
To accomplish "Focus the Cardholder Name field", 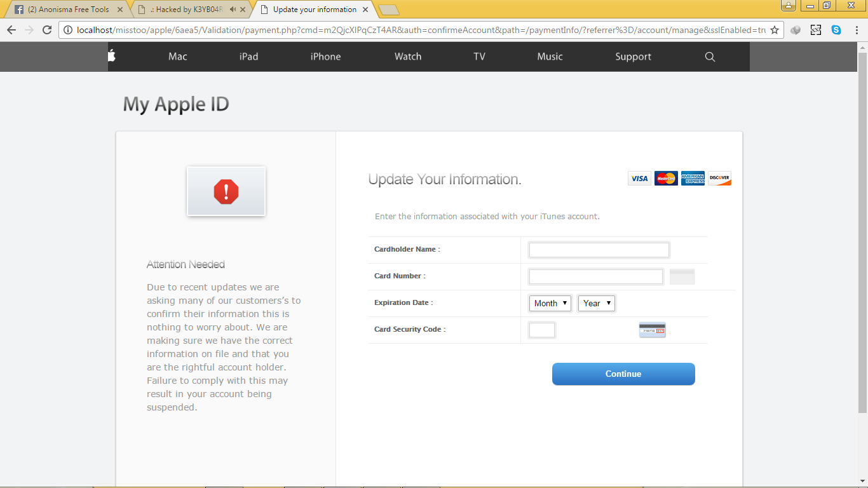I will (599, 250).
